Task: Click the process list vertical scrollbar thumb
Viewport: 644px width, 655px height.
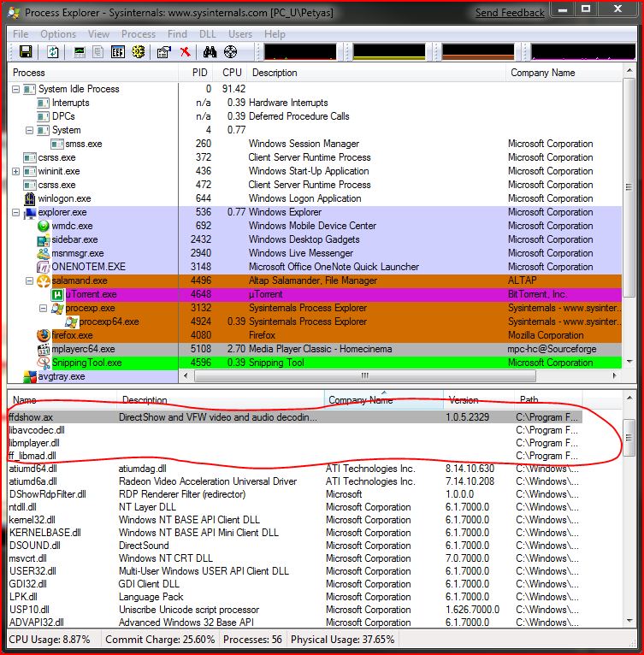Action: pyautogui.click(x=629, y=187)
